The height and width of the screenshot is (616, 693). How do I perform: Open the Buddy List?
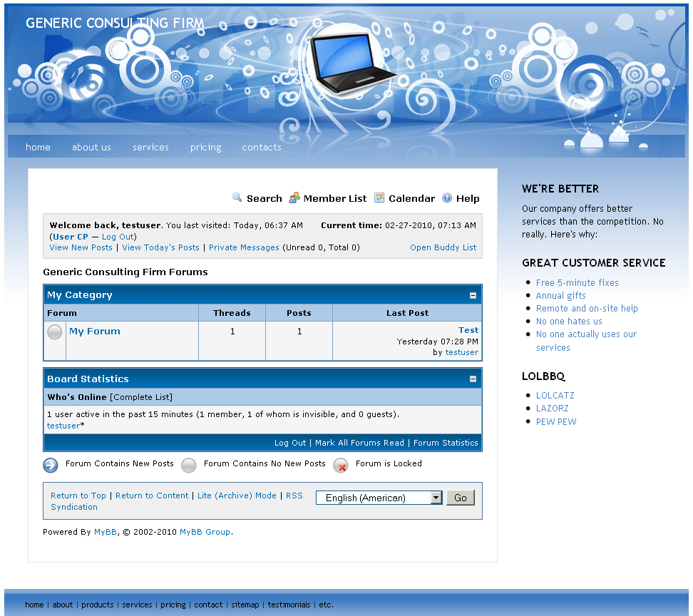443,247
